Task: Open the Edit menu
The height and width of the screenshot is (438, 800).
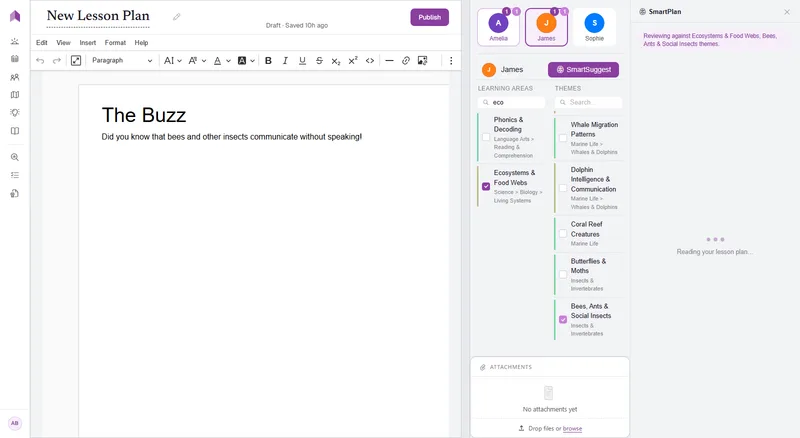Action: [42, 43]
